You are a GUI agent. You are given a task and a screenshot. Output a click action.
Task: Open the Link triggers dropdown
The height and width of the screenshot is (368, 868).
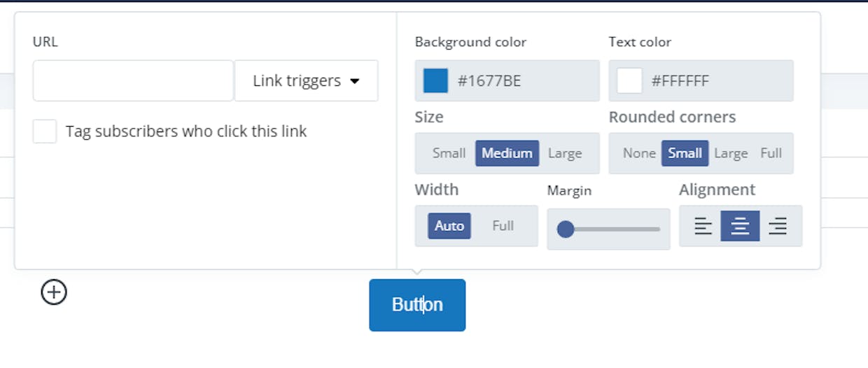[306, 80]
